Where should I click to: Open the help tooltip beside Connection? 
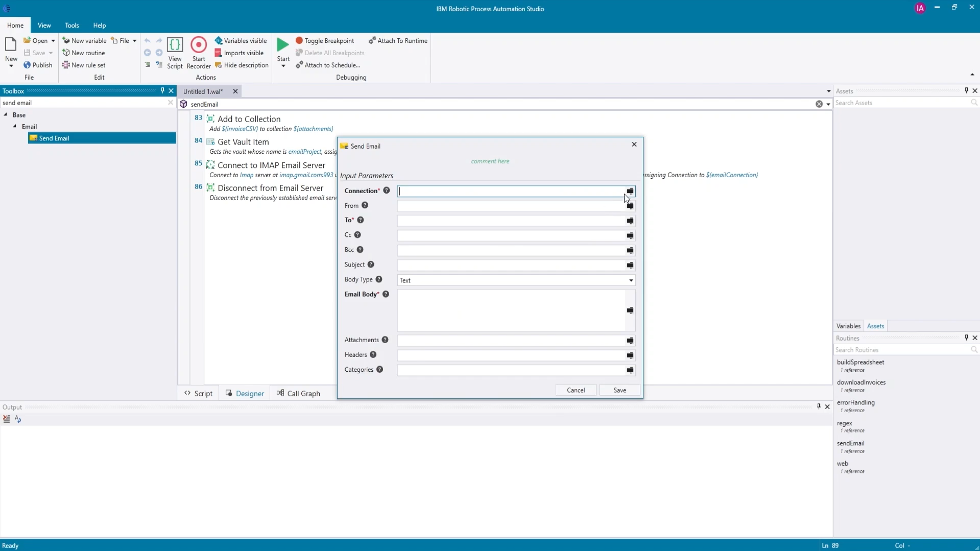click(387, 190)
